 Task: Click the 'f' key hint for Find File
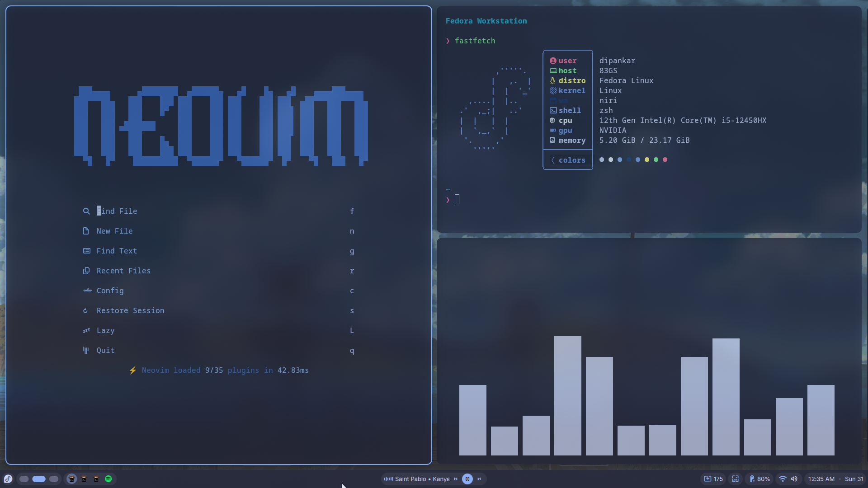point(352,211)
